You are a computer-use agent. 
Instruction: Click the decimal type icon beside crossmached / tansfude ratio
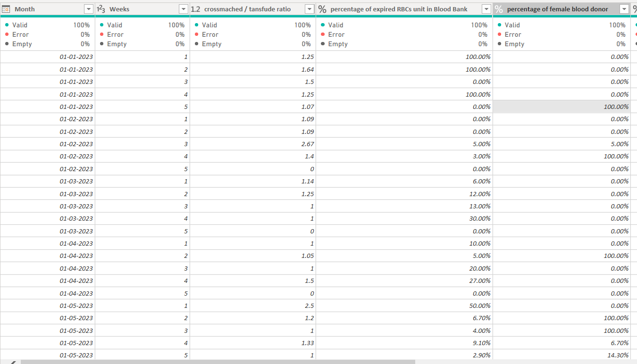(x=196, y=9)
